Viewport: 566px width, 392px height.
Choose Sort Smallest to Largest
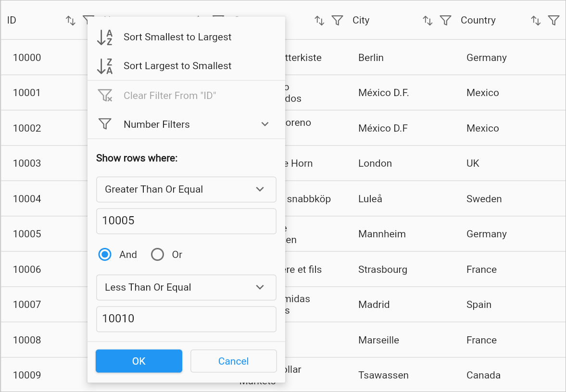pyautogui.click(x=186, y=37)
